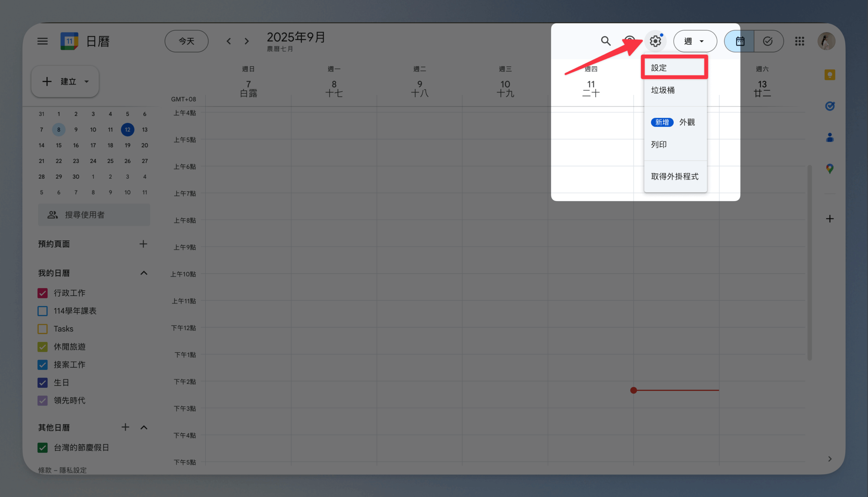Open Google Keep in side panel

(x=829, y=75)
